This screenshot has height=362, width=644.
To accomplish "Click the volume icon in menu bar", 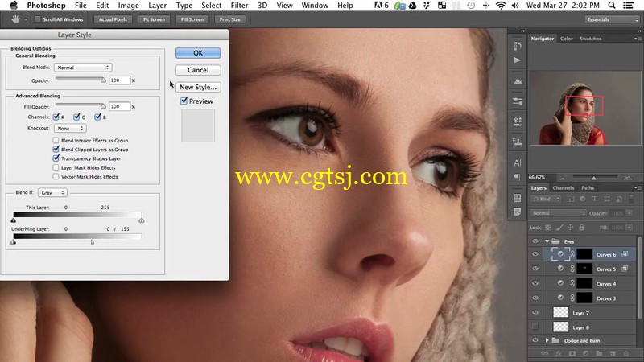I will click(515, 6).
